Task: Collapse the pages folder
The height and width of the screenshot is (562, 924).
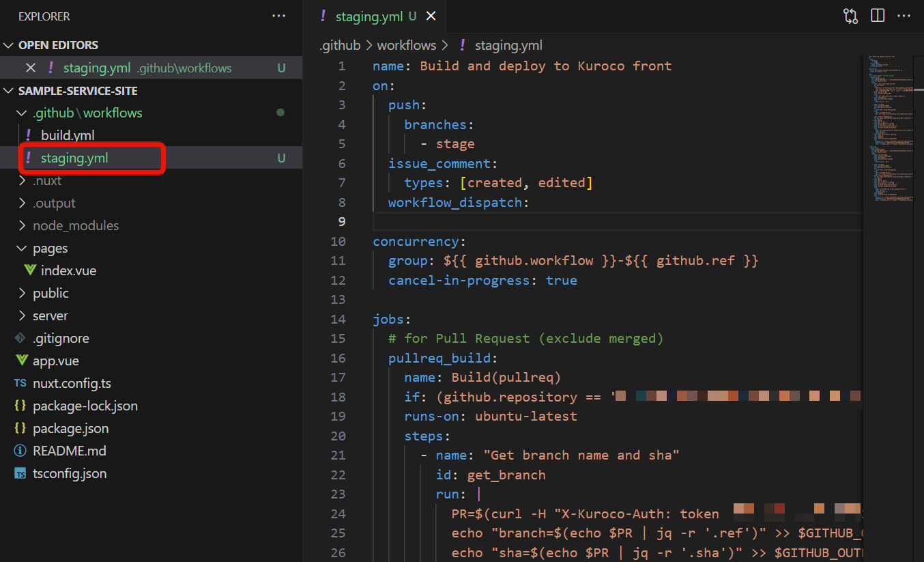Action: (x=23, y=248)
